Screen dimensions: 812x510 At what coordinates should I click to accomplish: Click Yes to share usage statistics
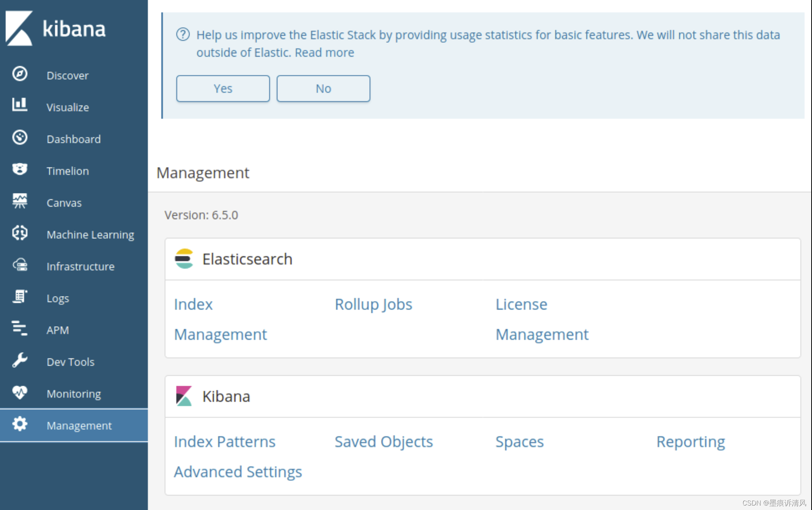(223, 89)
